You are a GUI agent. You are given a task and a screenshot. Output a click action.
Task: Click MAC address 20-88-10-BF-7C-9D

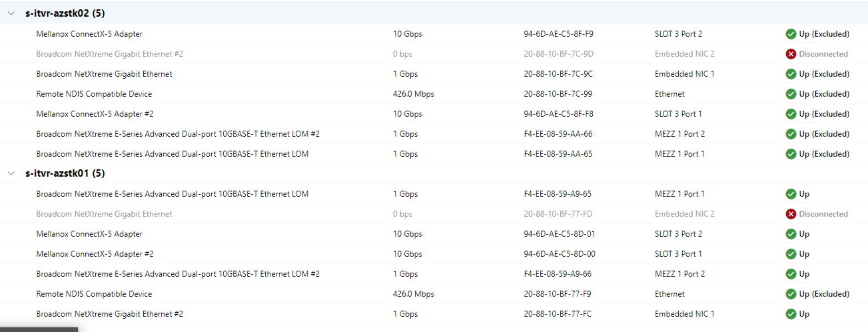[x=558, y=54]
